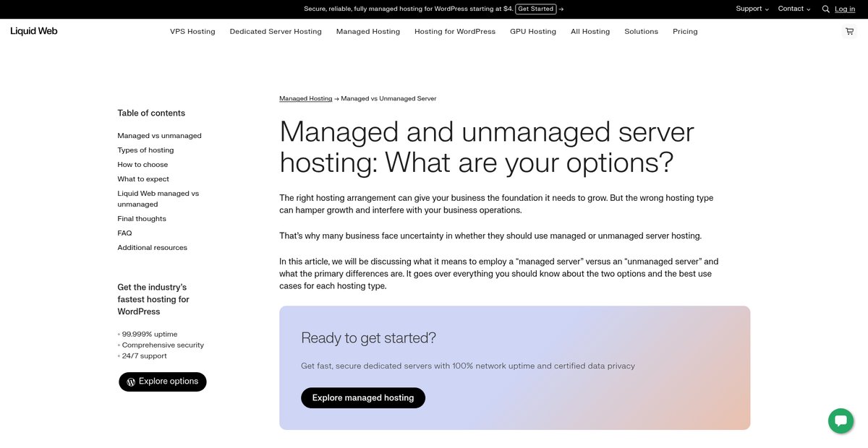Screen dimensions: 868x448
Task: Click the Liquid Web logo
Action: tap(34, 31)
